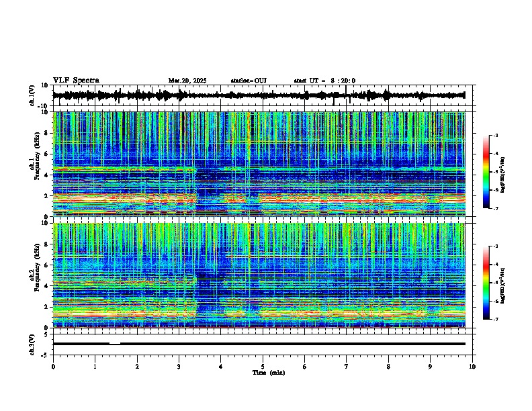532x411 pixels.
Task: Click the 'start UT = 8 :20: 0' text
Action: tap(324, 81)
